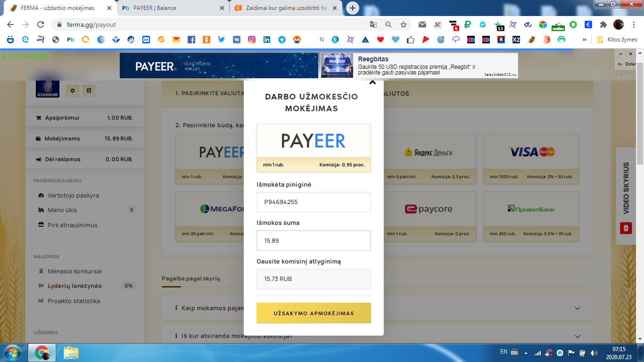Select the Payeer card inside the modal
644x362 pixels.
click(314, 148)
